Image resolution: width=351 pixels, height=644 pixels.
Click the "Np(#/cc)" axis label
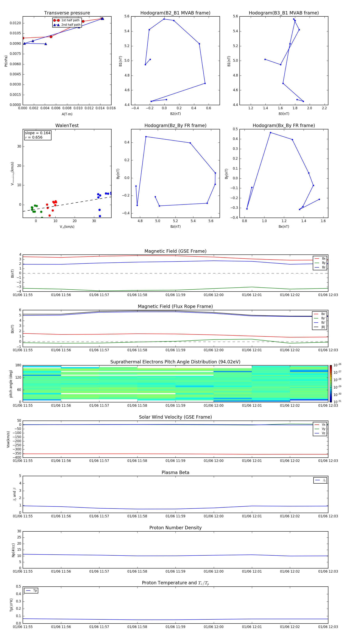pos(13,550)
